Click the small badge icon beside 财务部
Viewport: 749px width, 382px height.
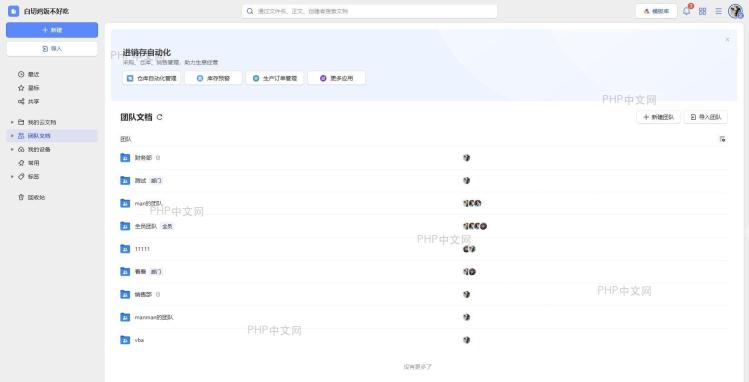158,158
